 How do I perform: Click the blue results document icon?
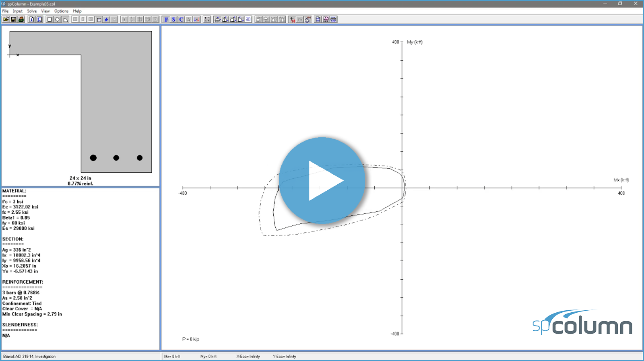point(318,19)
